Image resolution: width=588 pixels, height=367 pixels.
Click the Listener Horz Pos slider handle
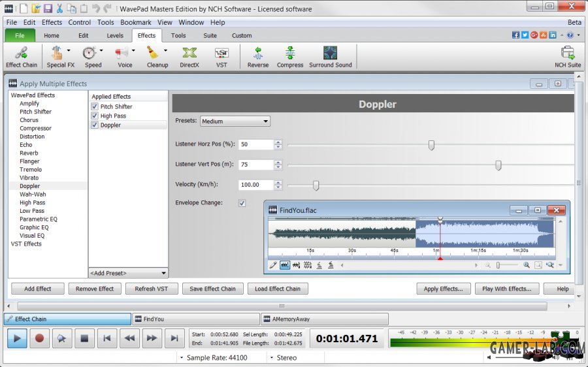431,145
